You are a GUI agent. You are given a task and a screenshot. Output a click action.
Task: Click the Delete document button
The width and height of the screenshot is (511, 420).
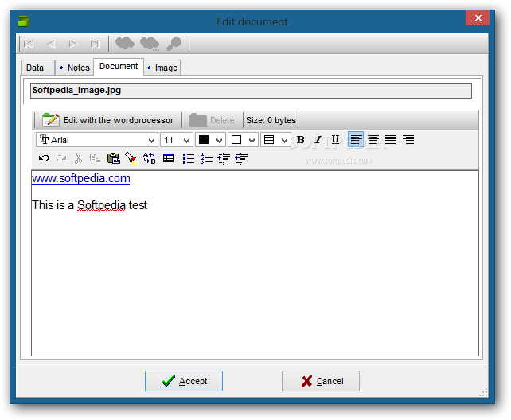(213, 120)
